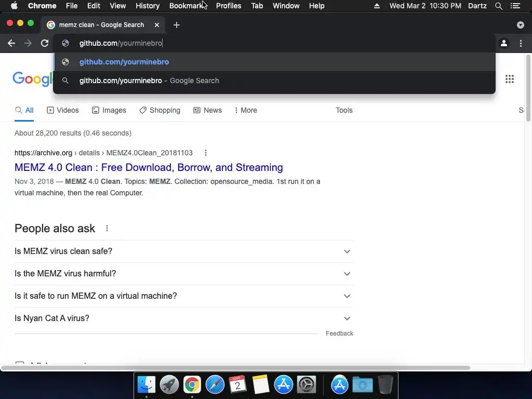Screen dimensions: 532x399
Task: Open App Store icon left of System Preferences
Action: click(283, 385)
